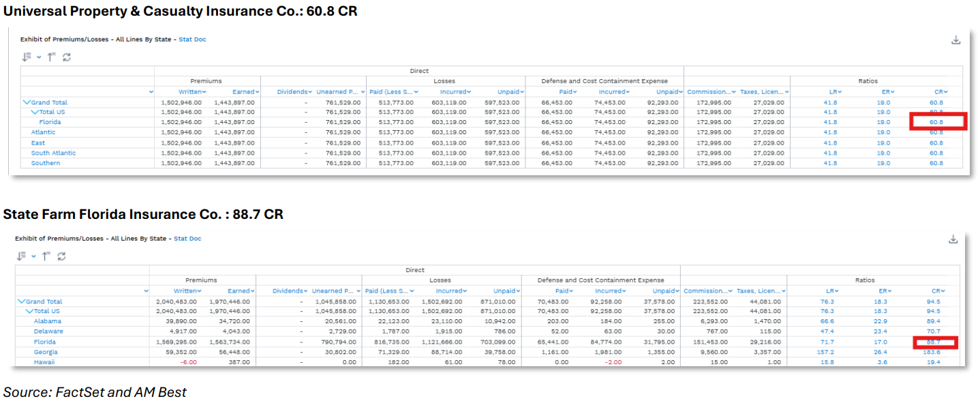Open Stat Doc link in Universal Property exhibit
Image resolution: width=980 pixels, height=401 pixels.
click(x=192, y=40)
